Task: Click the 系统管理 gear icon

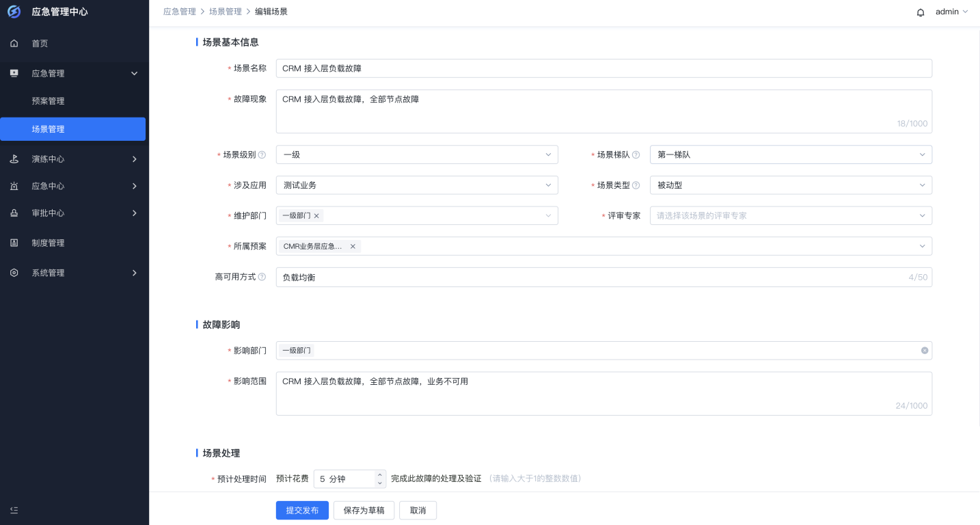Action: tap(14, 272)
